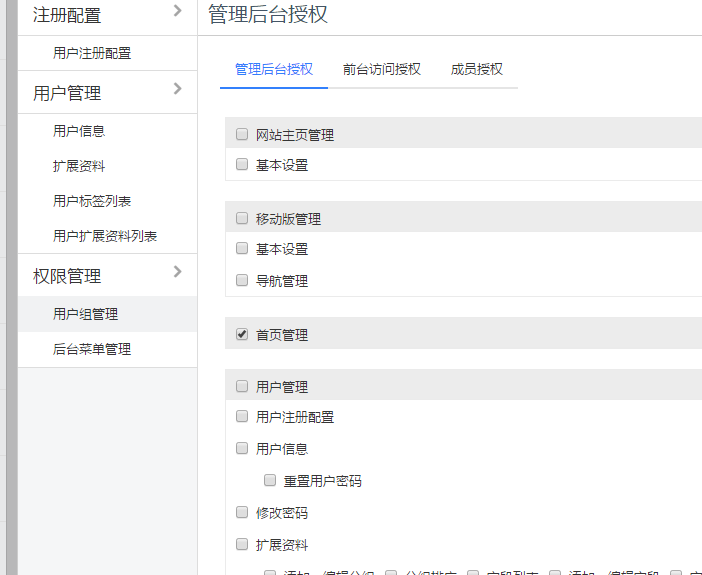
Task: Check the 修改密码 checkbox
Action: pyautogui.click(x=242, y=512)
